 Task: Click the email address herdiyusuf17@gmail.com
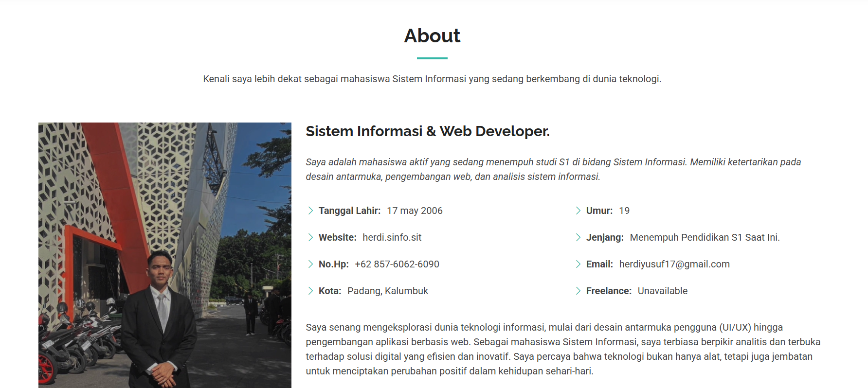pos(674,264)
